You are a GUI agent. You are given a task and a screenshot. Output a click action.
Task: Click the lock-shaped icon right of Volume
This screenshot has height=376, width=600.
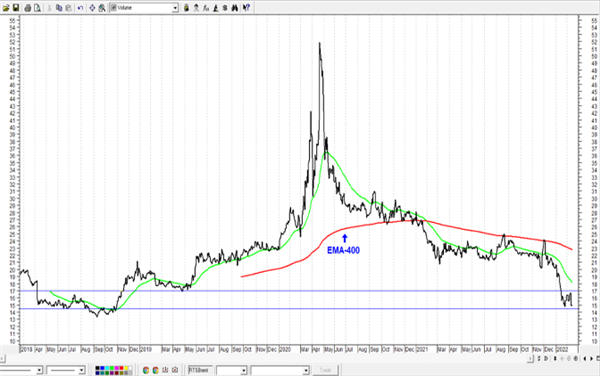click(x=186, y=8)
